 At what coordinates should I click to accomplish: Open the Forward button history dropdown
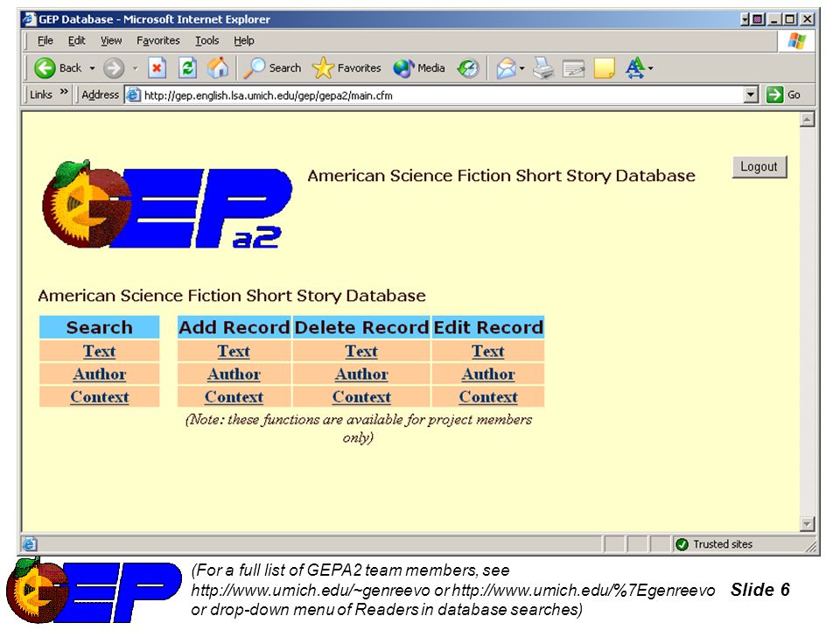tap(135, 68)
